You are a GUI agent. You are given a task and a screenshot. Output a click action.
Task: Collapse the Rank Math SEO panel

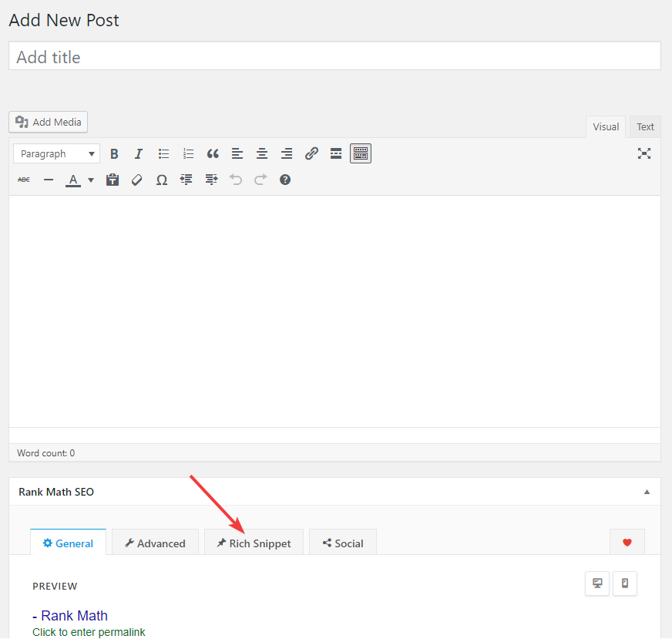pyautogui.click(x=647, y=492)
